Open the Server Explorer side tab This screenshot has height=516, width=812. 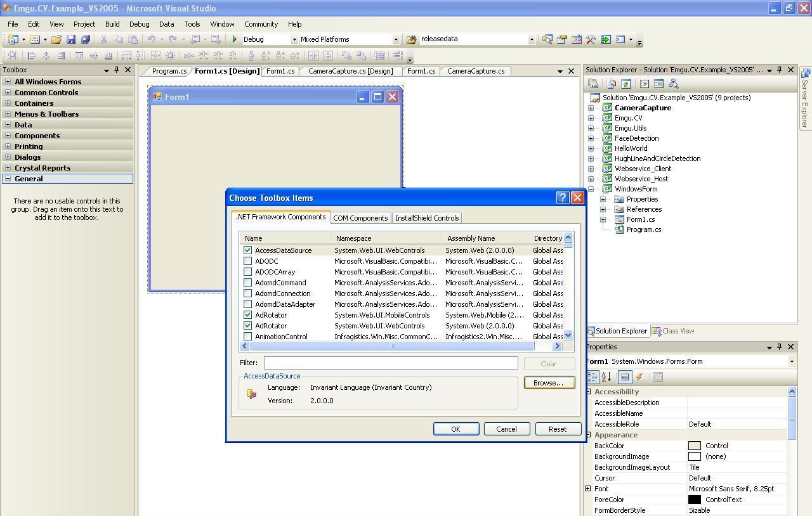(x=805, y=98)
